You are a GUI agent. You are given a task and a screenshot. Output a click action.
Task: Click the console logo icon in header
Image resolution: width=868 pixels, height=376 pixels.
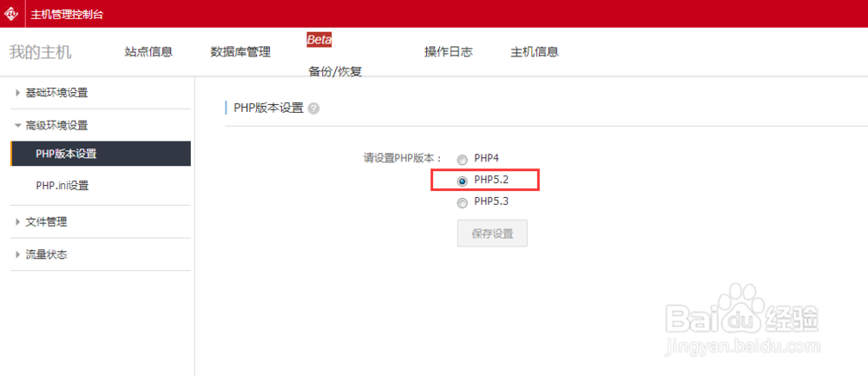[11, 14]
